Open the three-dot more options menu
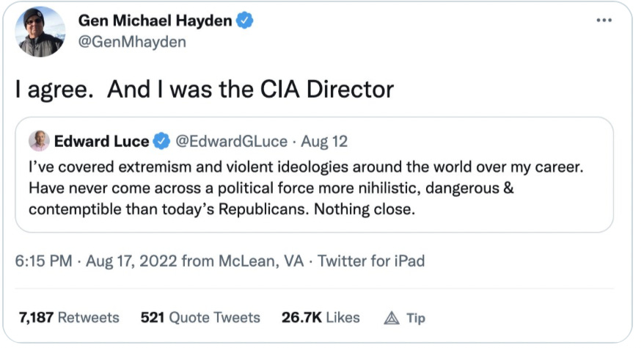 604,21
